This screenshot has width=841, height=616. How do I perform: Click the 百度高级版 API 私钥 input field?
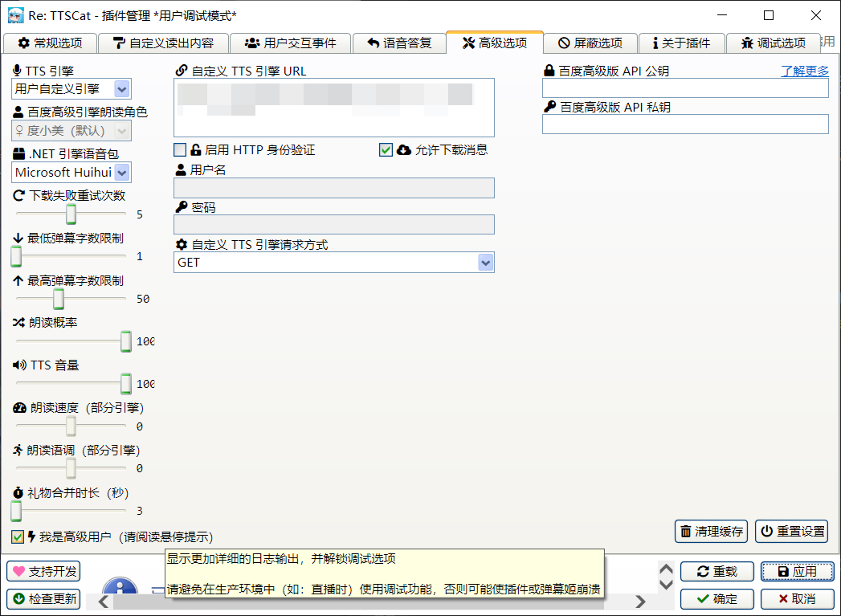[x=685, y=124]
